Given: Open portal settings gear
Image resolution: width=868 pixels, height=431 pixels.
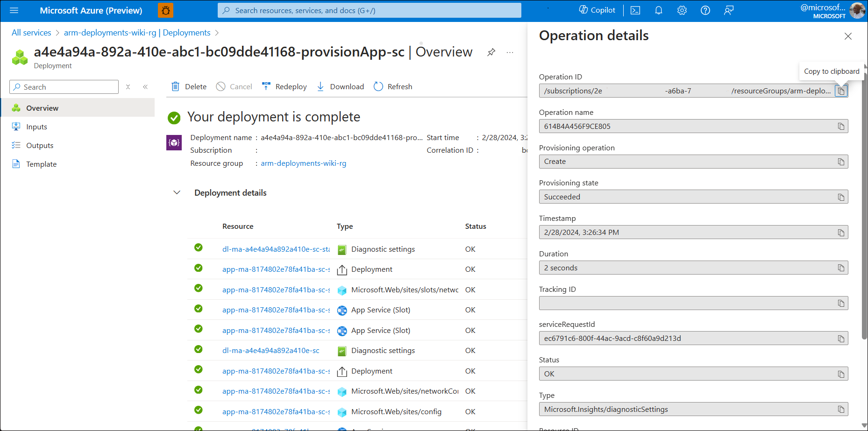Looking at the screenshot, I should pos(682,10).
